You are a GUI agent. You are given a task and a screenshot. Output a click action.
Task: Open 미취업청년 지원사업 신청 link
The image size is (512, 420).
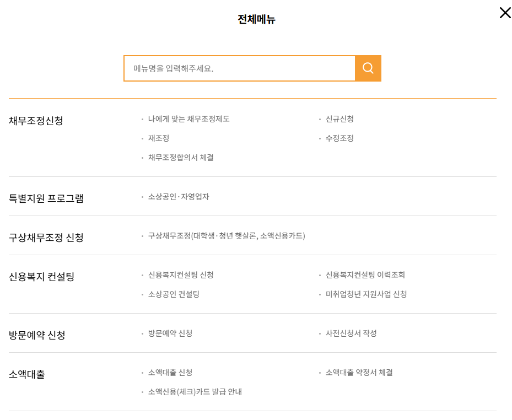(x=367, y=294)
